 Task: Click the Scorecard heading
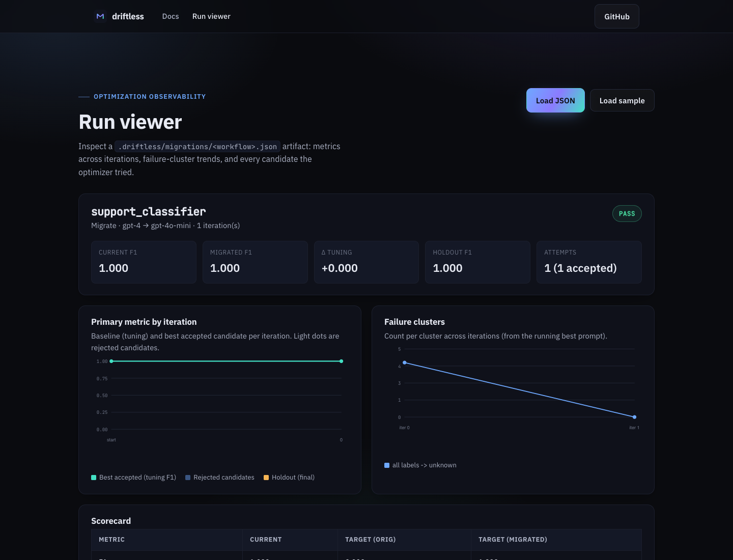(111, 521)
